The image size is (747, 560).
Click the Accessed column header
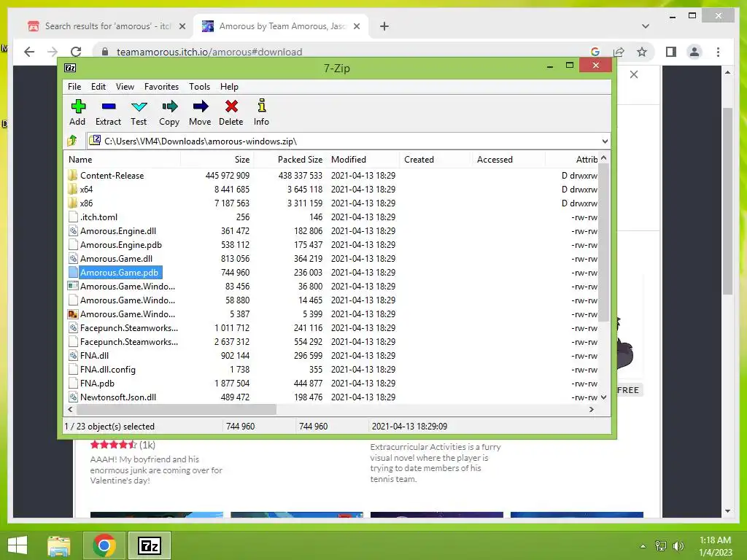tap(509, 160)
